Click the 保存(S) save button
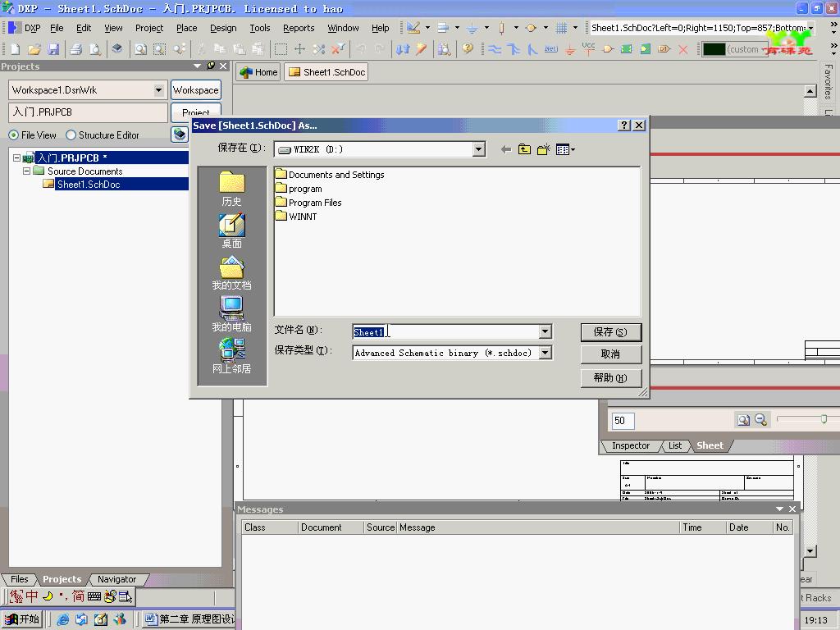The width and height of the screenshot is (840, 630). 610,332
